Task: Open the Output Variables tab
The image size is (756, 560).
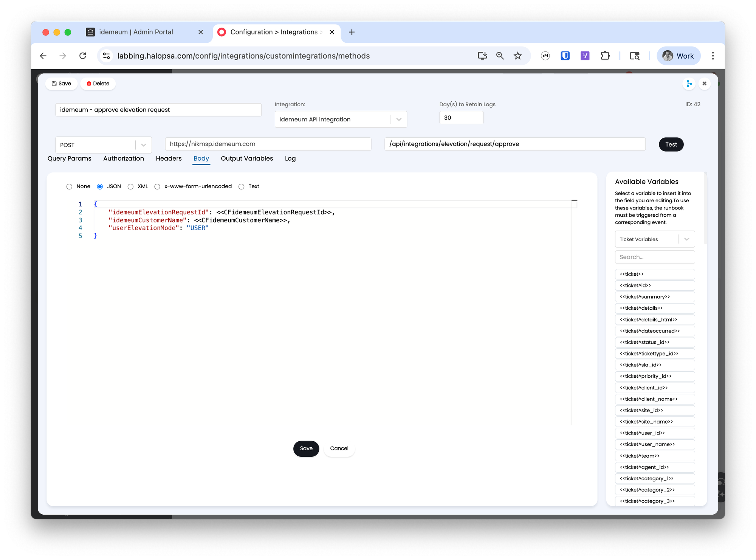Action: pyautogui.click(x=247, y=158)
